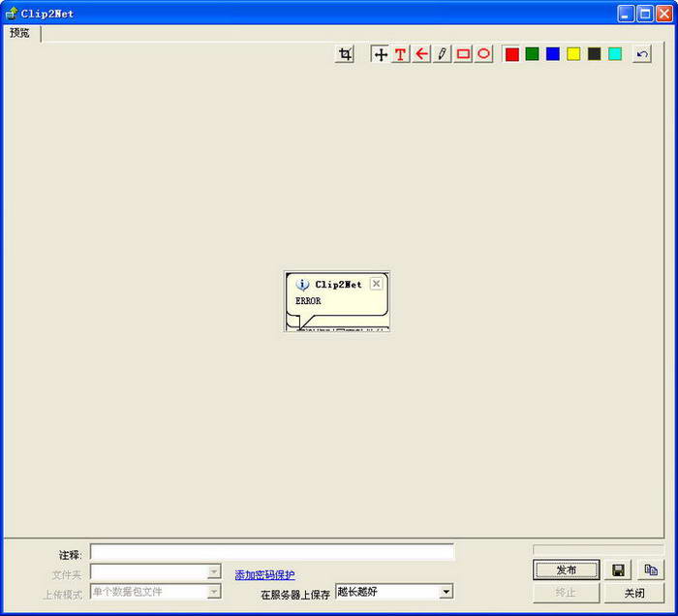Viewport: 678px width, 616px height.
Task: Click the 发布 publish button
Action: (567, 570)
